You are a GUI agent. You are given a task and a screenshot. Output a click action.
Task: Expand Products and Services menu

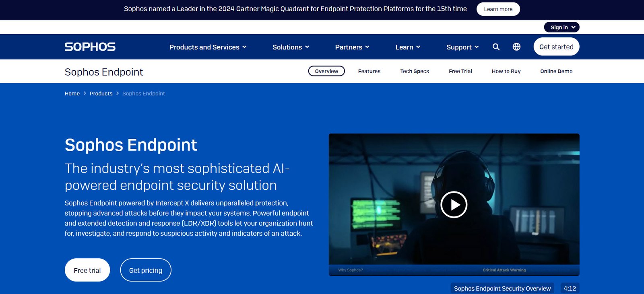208,47
